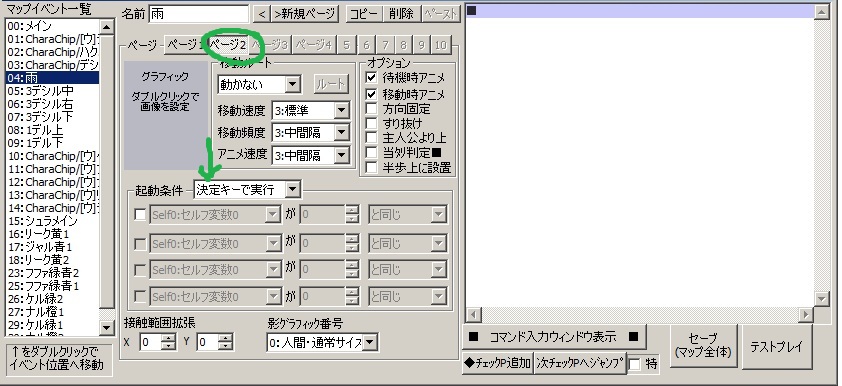Start テストプレイ
Viewport: 842px width, 386px height.
pos(776,347)
